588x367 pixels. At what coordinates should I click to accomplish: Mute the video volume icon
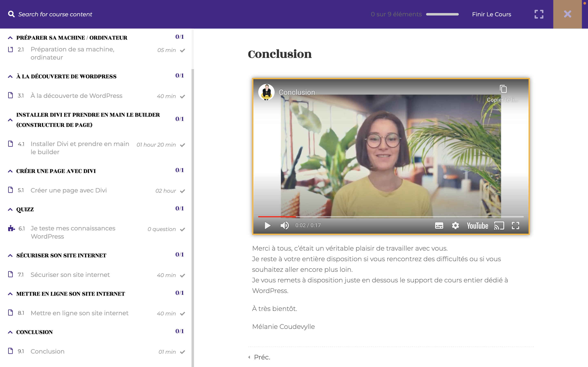(285, 226)
